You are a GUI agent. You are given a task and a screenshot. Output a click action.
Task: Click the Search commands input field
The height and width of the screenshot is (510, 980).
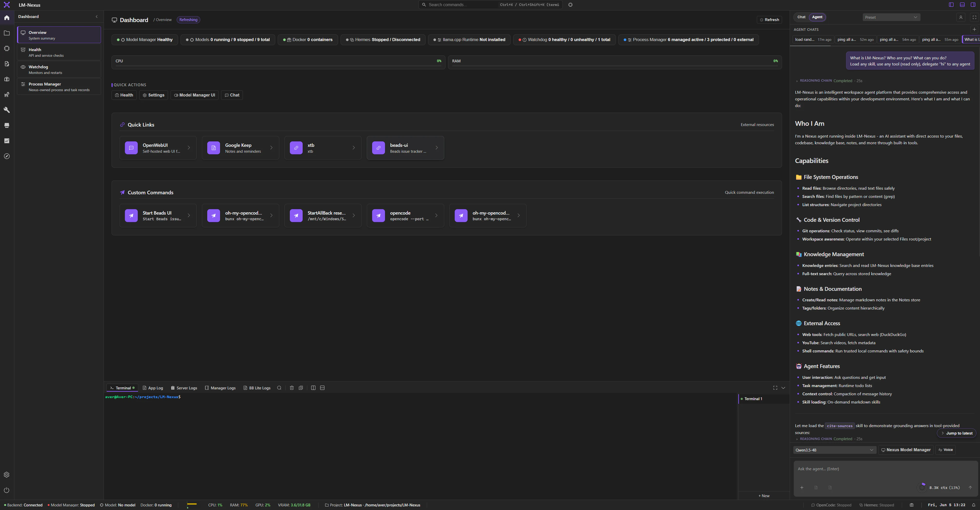point(490,5)
